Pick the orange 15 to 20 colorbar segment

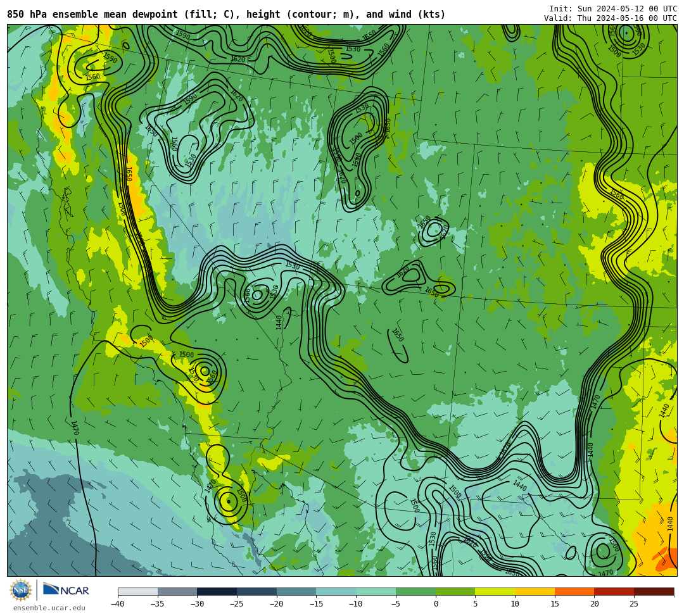(574, 591)
